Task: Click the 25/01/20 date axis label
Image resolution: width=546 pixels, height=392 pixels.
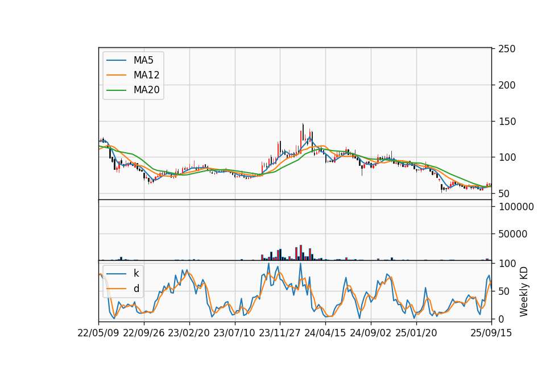Action: tap(416, 333)
